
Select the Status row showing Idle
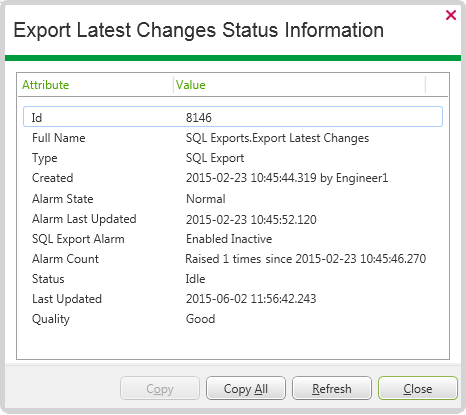pos(233,279)
